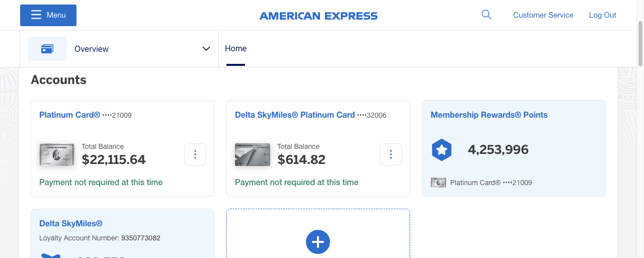Open the main Menu button

pos(48,15)
